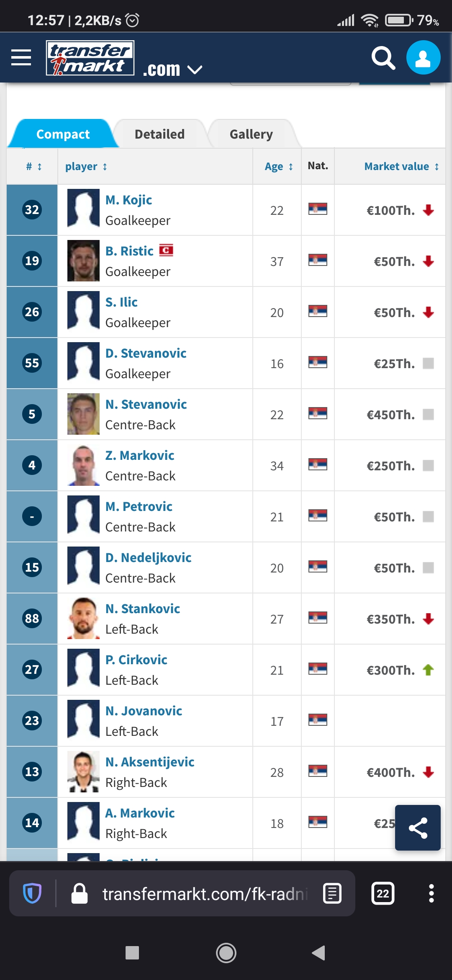
Task: Tap the Android home button
Action: [x=226, y=953]
